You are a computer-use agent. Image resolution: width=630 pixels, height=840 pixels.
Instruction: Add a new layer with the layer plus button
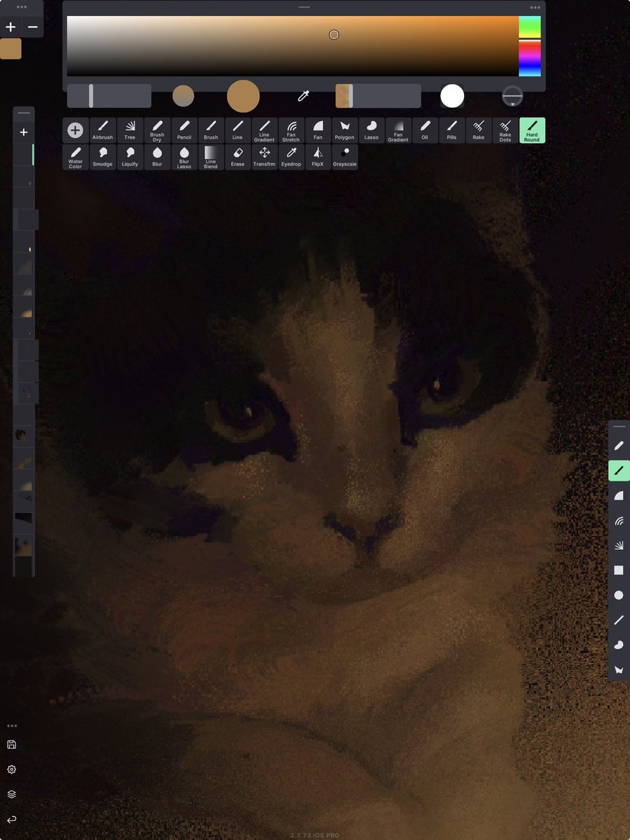click(24, 132)
